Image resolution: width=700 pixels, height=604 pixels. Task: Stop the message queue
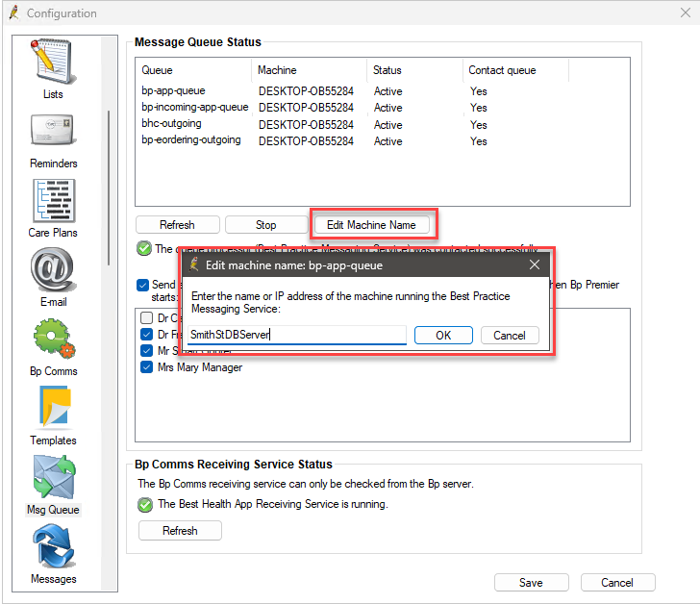click(266, 224)
